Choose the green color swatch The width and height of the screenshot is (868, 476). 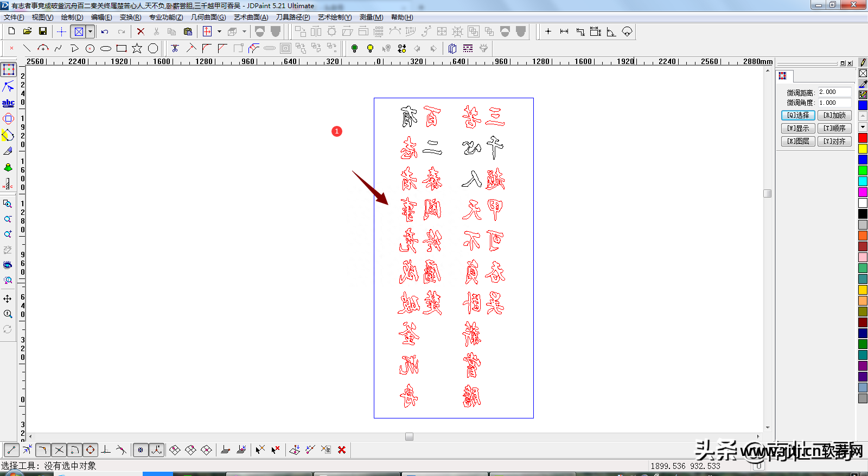coord(863,170)
